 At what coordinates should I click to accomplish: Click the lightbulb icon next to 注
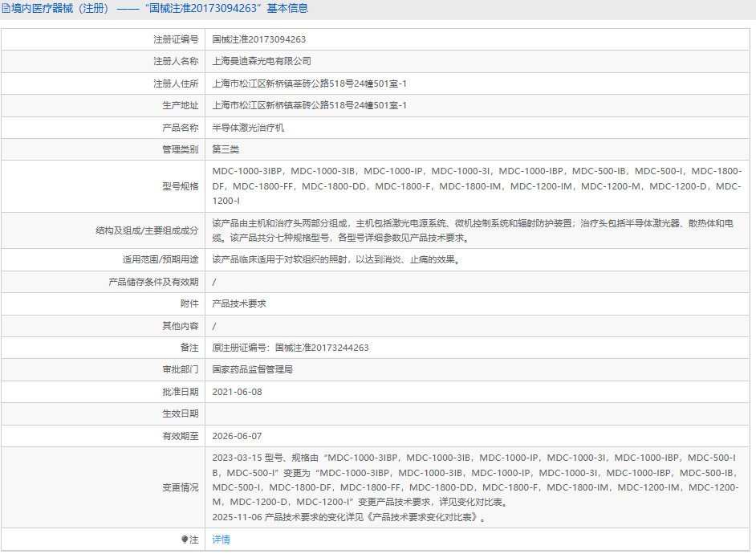(x=185, y=540)
